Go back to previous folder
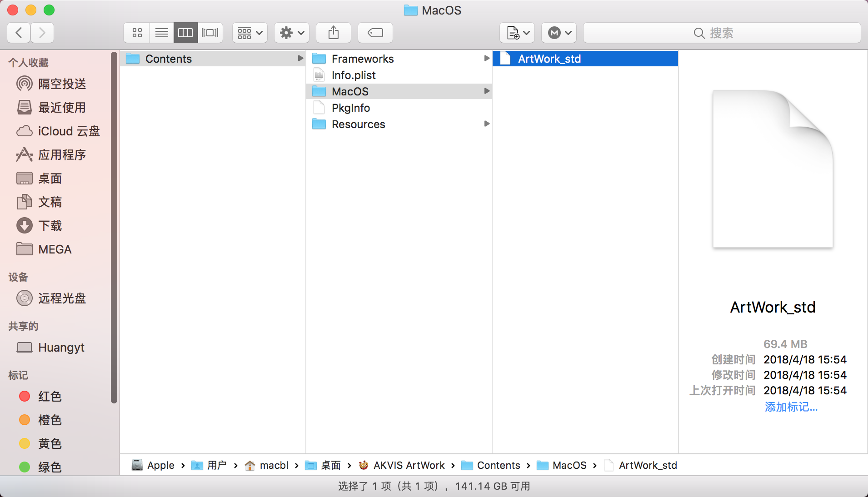This screenshot has width=868, height=497. pyautogui.click(x=19, y=33)
